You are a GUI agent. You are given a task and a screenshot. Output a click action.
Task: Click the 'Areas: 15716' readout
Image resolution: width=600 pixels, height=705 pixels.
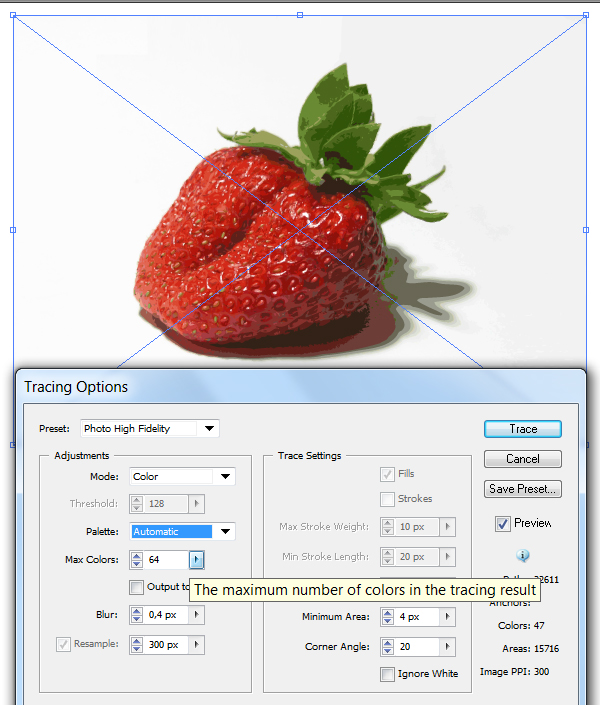[x=530, y=649]
